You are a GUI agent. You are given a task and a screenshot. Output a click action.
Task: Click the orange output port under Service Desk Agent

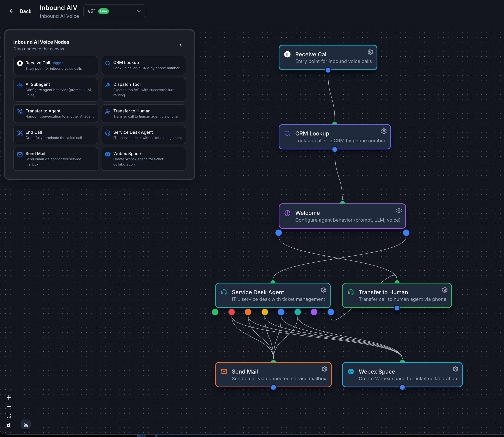point(248,312)
